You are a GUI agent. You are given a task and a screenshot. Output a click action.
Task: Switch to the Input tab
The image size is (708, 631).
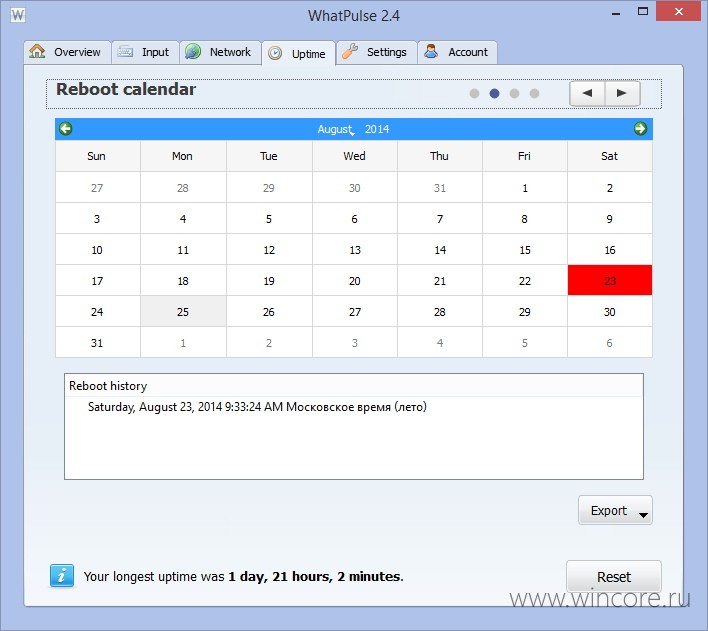pyautogui.click(x=145, y=52)
